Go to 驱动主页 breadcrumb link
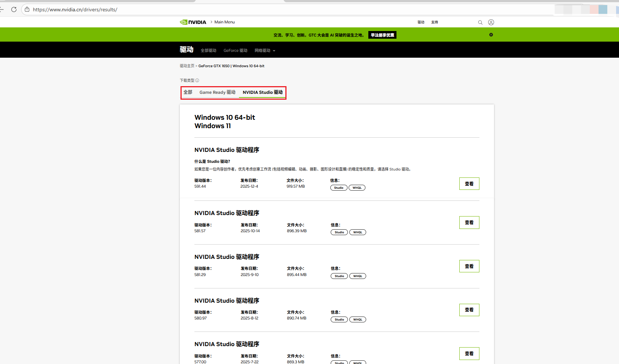 click(x=187, y=66)
